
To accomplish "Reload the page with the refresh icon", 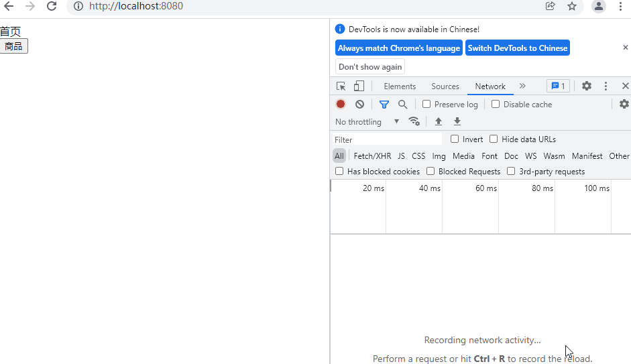I will pos(52,6).
